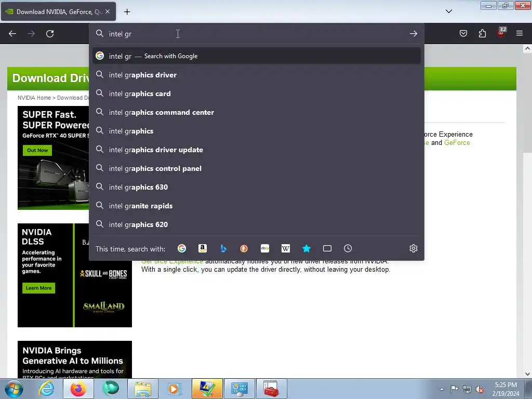
Task: Choose 'intel graphics control panel' suggestion
Action: (x=257, y=168)
